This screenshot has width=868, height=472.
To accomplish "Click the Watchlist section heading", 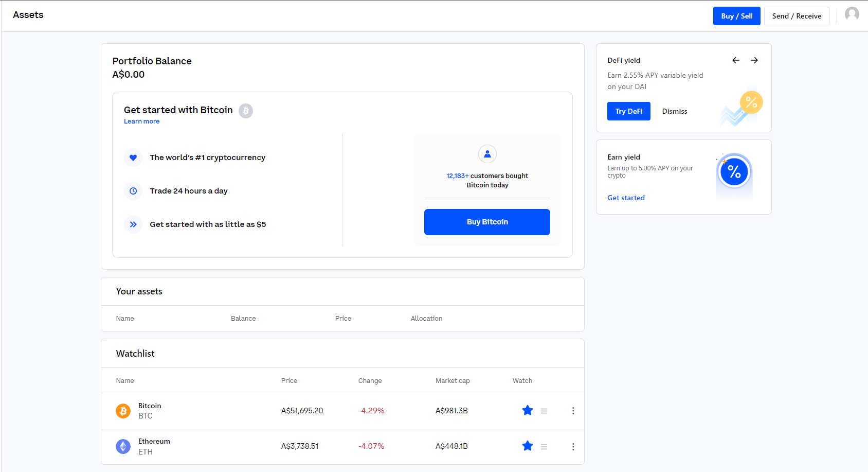I will point(135,354).
